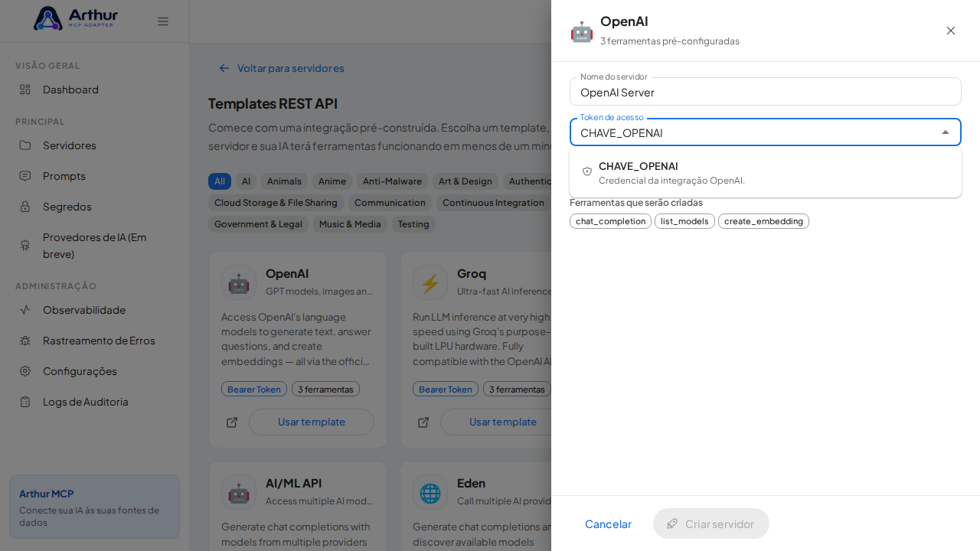This screenshot has width=980, height=551.
Task: Click the bug icon for Rastreamento de Erros
Action: 25,341
